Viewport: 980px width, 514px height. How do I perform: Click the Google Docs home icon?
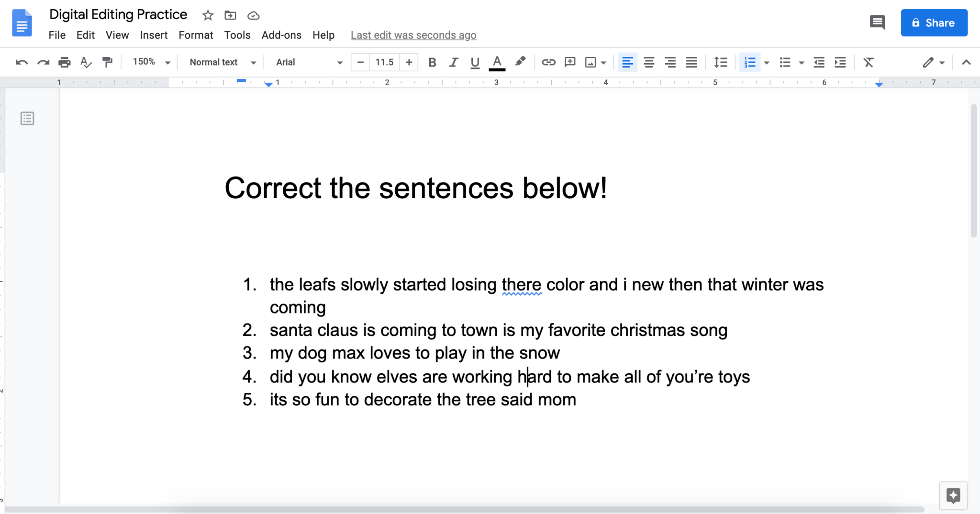[22, 22]
